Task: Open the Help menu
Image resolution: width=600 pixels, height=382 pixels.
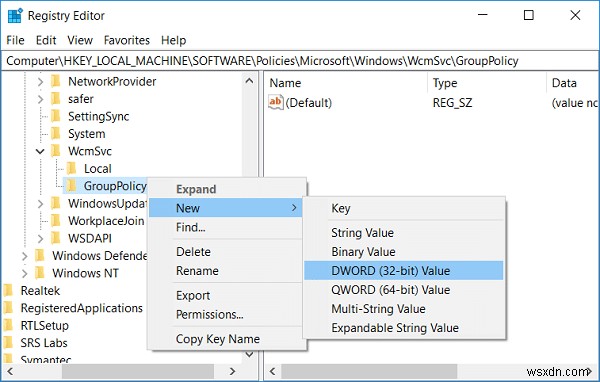Action: (x=173, y=40)
